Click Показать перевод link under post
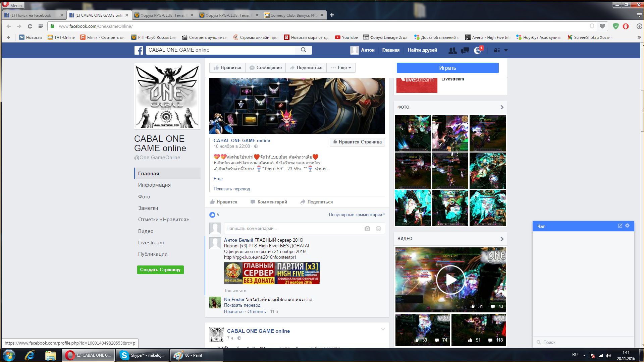The image size is (644, 362). [232, 189]
